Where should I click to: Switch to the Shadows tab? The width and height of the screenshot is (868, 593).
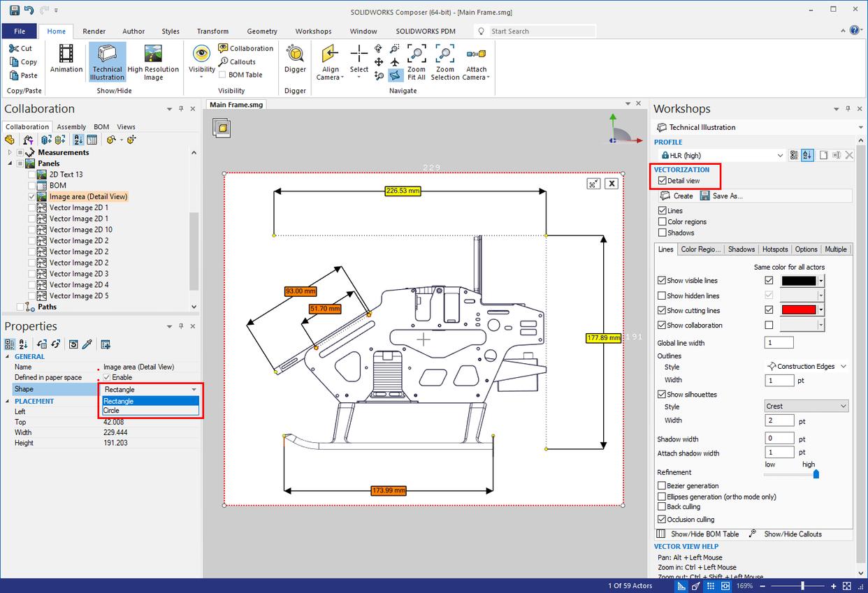[741, 249]
